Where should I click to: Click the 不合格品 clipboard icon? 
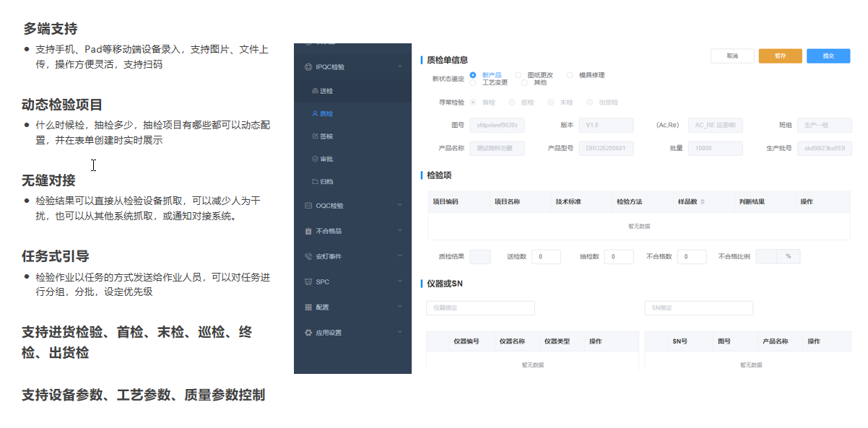308,231
